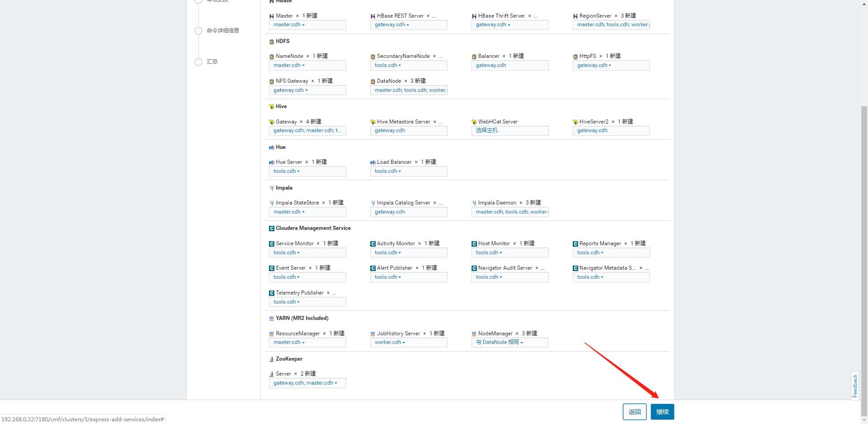Open the HttpFS host dropdown
Viewport: 868px width, 424px height.
click(611, 66)
